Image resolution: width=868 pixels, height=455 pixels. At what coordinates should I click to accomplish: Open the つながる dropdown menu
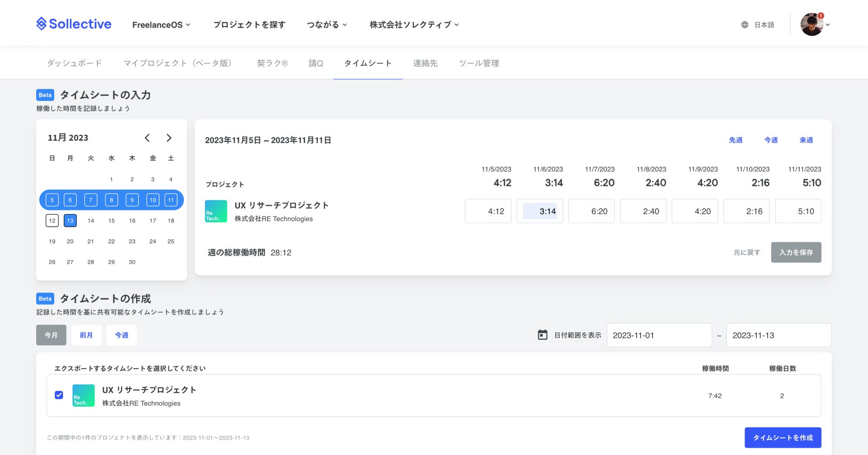coord(326,25)
